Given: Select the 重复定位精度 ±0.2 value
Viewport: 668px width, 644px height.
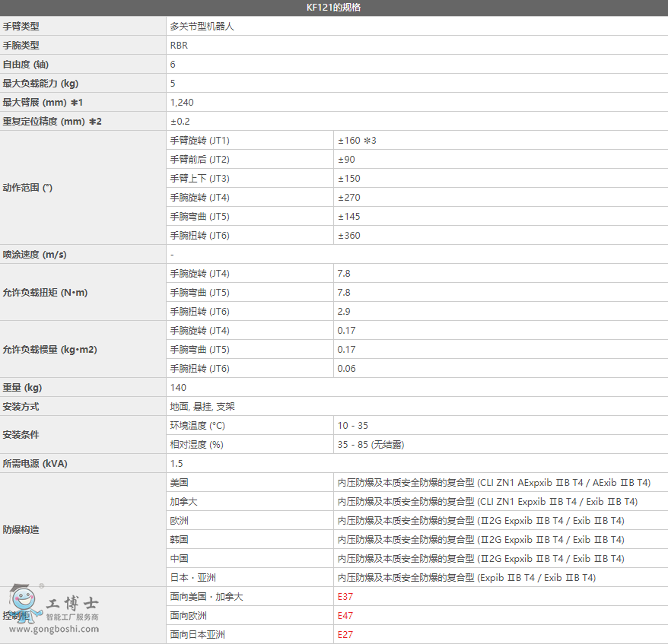Looking at the screenshot, I should pos(180,122).
